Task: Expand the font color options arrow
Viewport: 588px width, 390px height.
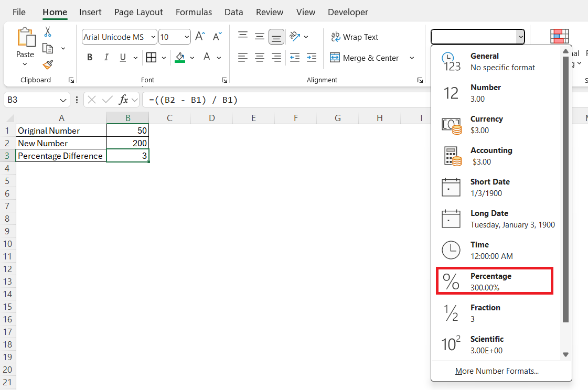Action: [x=219, y=58]
